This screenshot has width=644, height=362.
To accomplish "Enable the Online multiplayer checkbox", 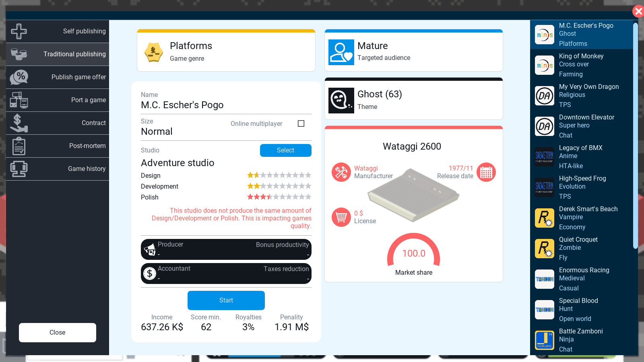I will click(x=301, y=123).
